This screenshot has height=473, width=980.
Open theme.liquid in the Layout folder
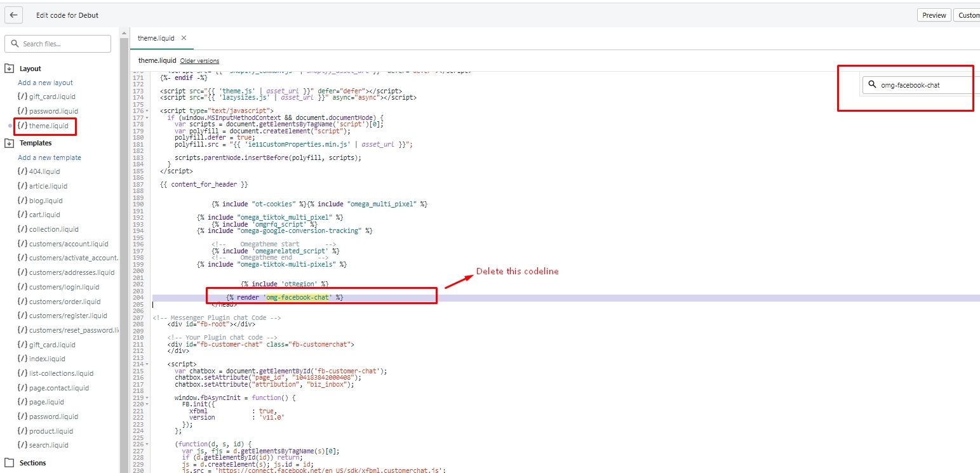(48, 126)
